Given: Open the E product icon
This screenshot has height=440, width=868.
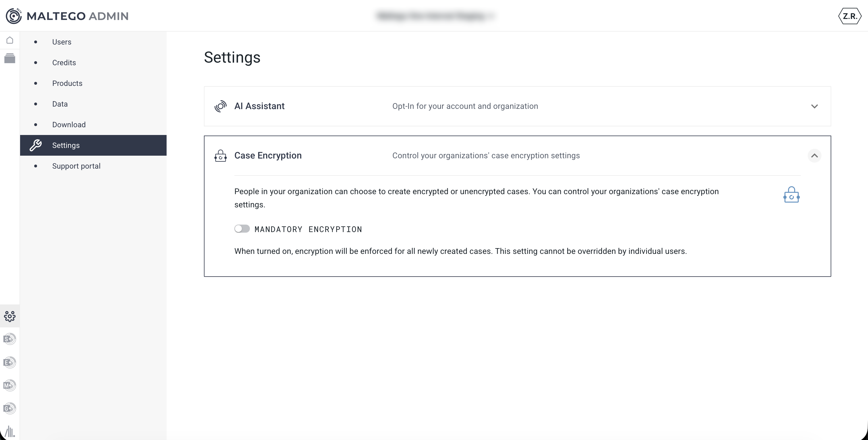Looking at the screenshot, I should click(x=10, y=362).
